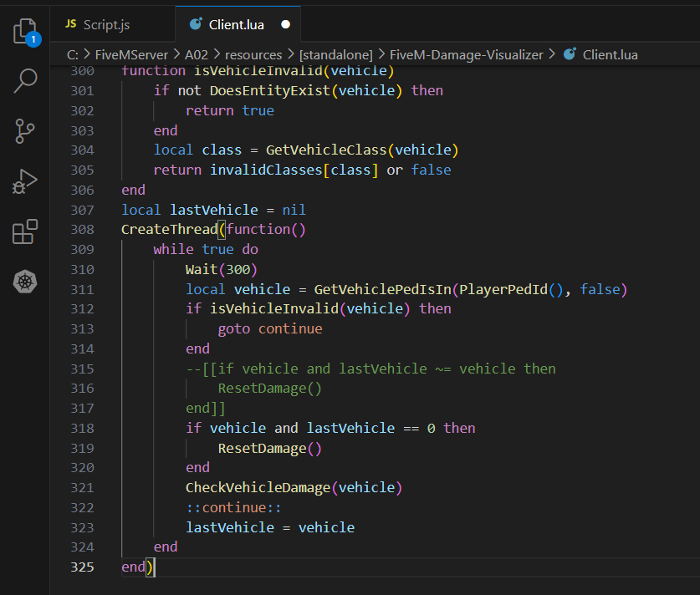
Task: Click the unsaved dot on Client.lua tab
Action: (x=284, y=25)
